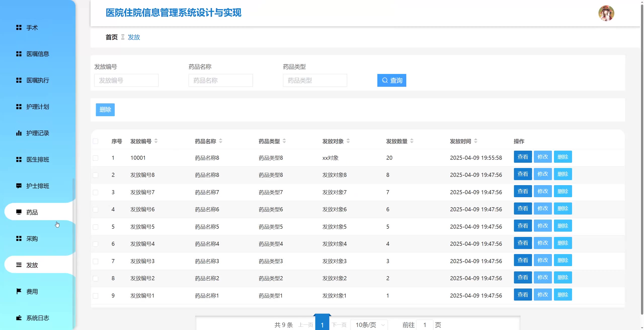The height and width of the screenshot is (330, 644).
Task: Click the grid icon beside 手术
Action: pyautogui.click(x=19, y=27)
